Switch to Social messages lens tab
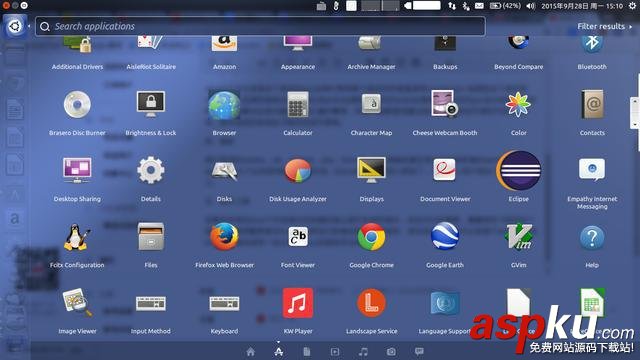Screen dimensions: 640x360 pos(419,351)
